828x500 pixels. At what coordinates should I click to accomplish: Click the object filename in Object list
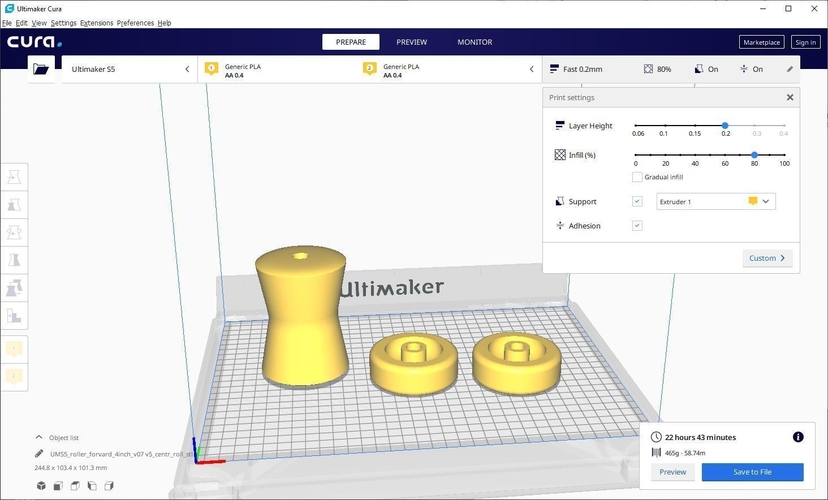121,454
